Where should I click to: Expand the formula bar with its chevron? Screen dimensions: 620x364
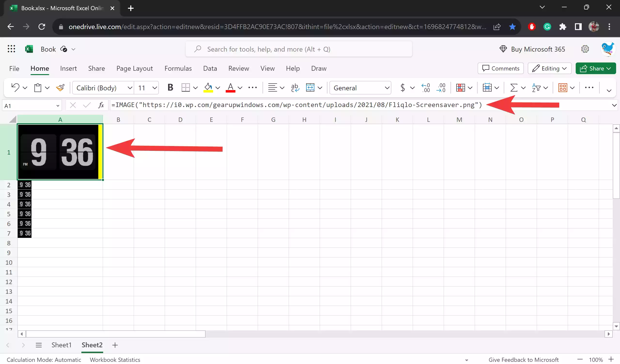coord(614,105)
